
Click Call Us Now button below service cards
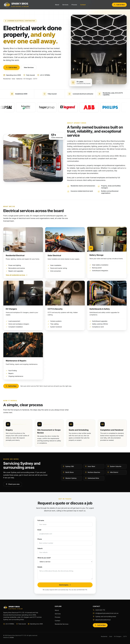pos(11,386)
